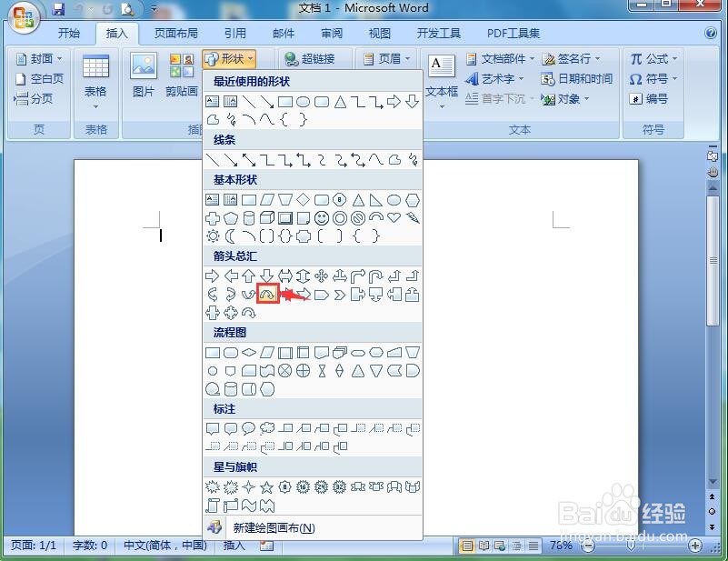This screenshot has height=561, width=728.
Task: Switch to References (引用) tab
Action: [234, 33]
